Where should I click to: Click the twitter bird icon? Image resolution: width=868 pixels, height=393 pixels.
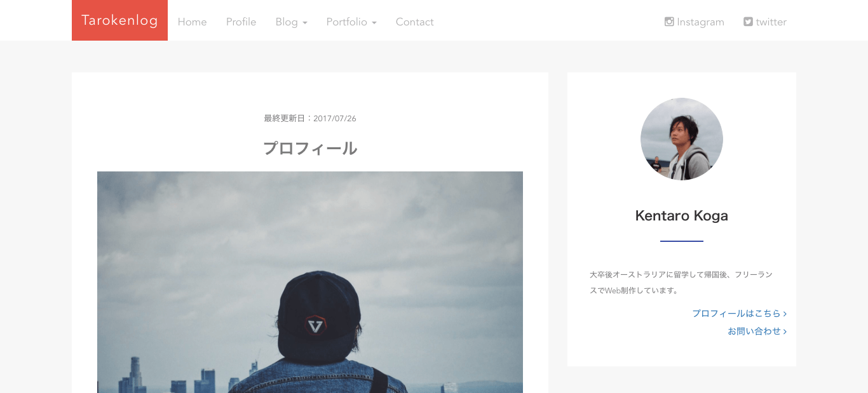(x=748, y=22)
